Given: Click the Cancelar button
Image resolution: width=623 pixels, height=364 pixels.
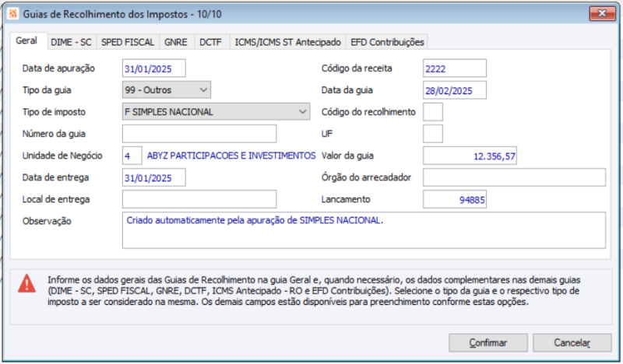Looking at the screenshot, I should (x=572, y=342).
